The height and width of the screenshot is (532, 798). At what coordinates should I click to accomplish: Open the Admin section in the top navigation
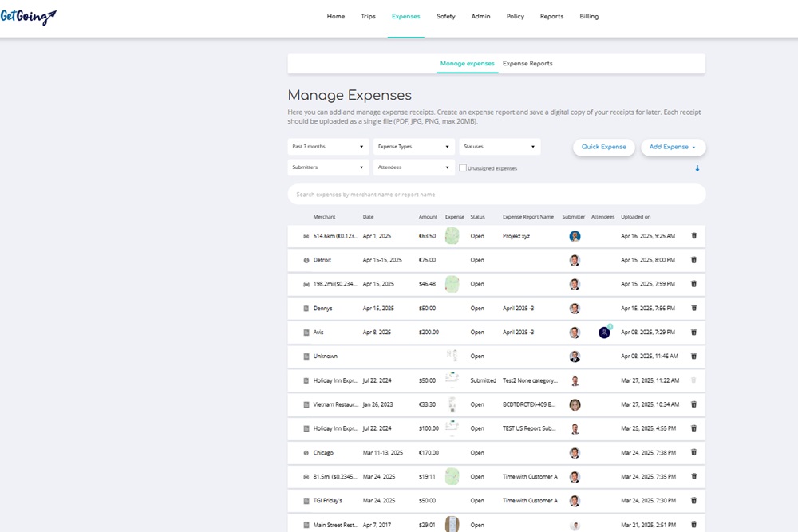point(480,16)
